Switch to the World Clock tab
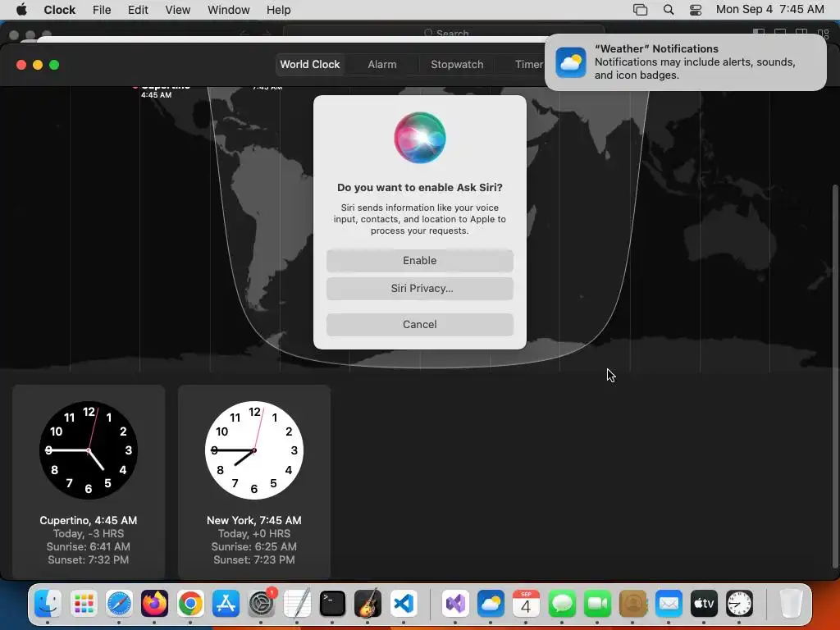Viewport: 840px width, 630px height. (x=309, y=64)
